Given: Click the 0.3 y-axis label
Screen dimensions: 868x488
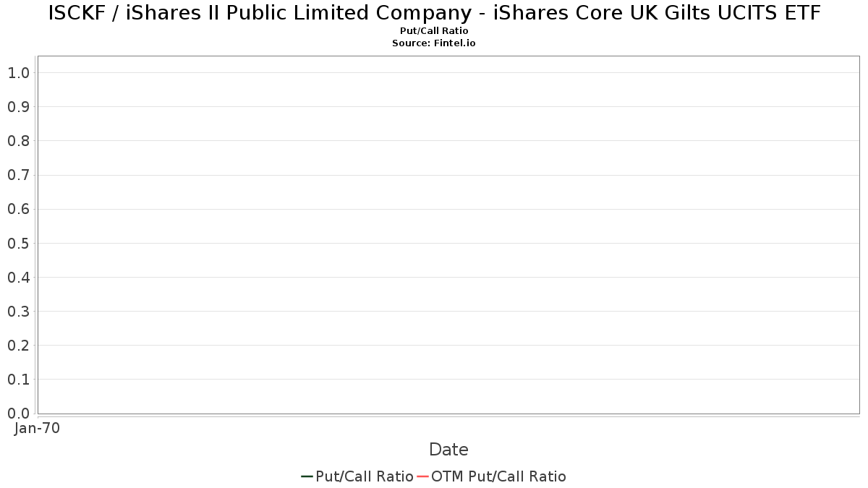Looking at the screenshot, I should [x=18, y=312].
